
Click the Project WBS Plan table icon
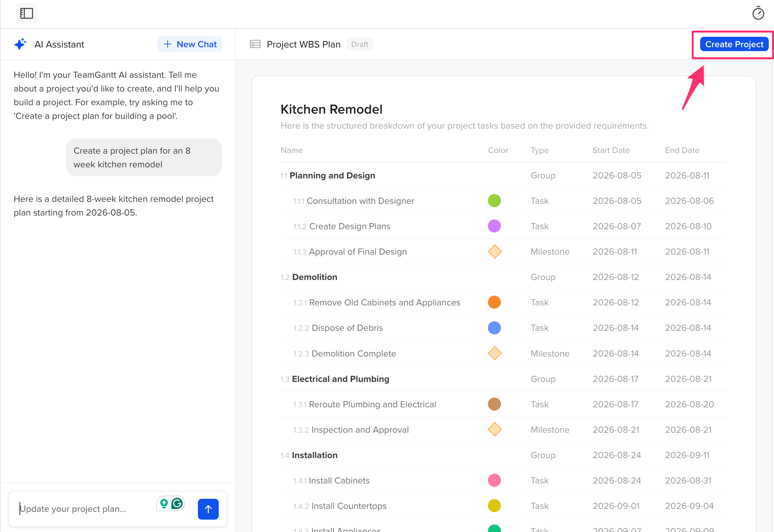pos(255,44)
